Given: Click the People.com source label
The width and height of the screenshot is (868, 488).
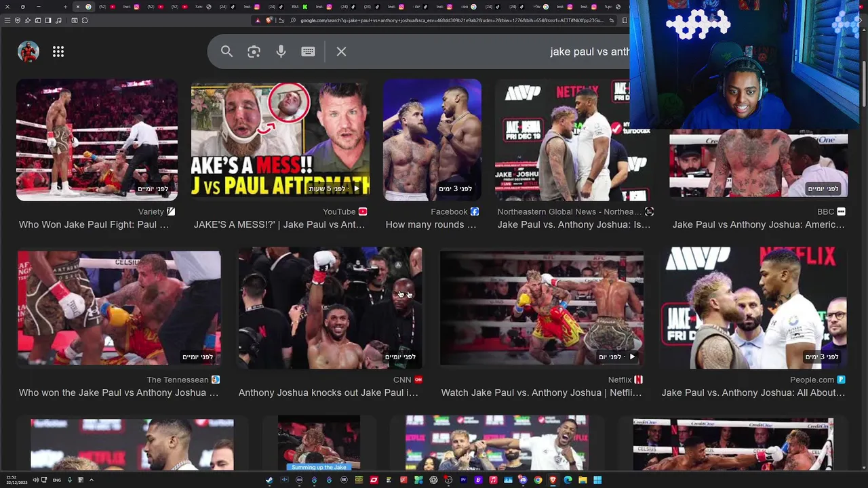Looking at the screenshot, I should [x=812, y=380].
